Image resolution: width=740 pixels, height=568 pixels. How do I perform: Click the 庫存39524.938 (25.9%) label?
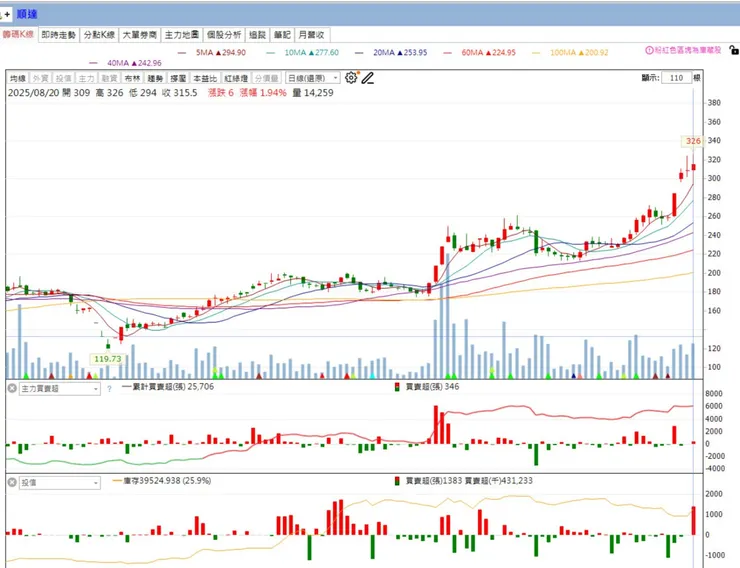click(x=162, y=481)
